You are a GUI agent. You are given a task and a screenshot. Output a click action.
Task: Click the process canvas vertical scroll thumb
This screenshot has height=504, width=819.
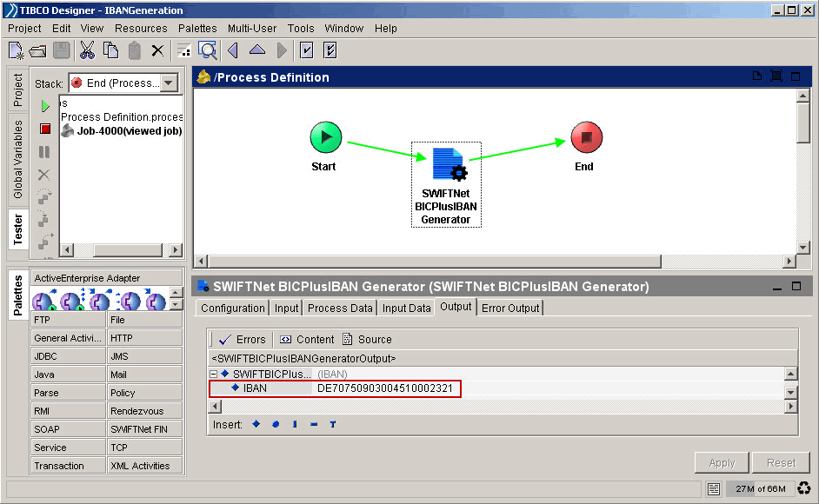tap(802, 123)
